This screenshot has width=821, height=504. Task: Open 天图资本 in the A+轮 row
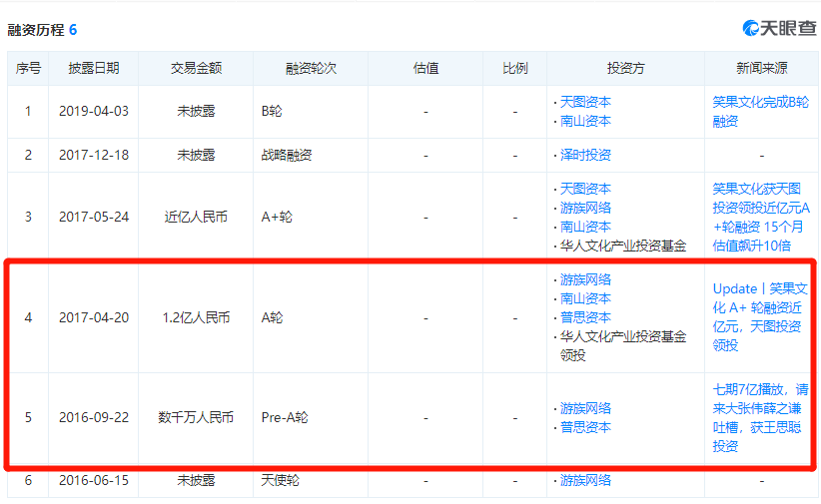585,189
